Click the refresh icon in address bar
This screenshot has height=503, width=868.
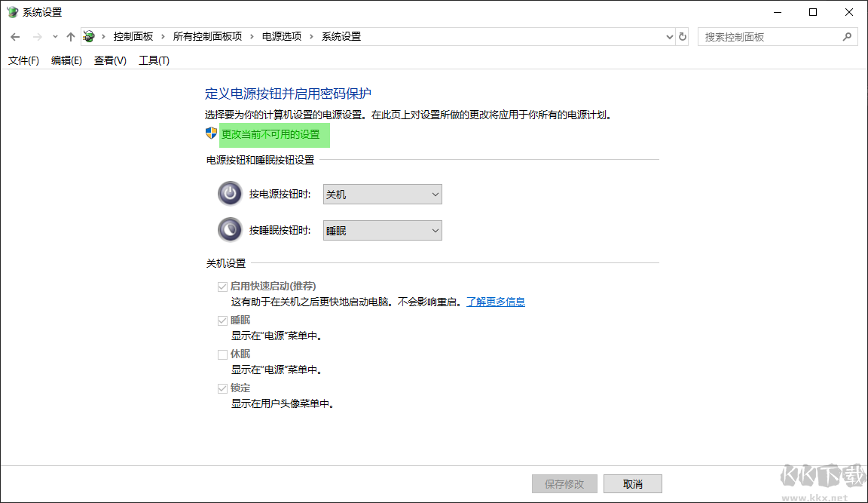point(683,35)
